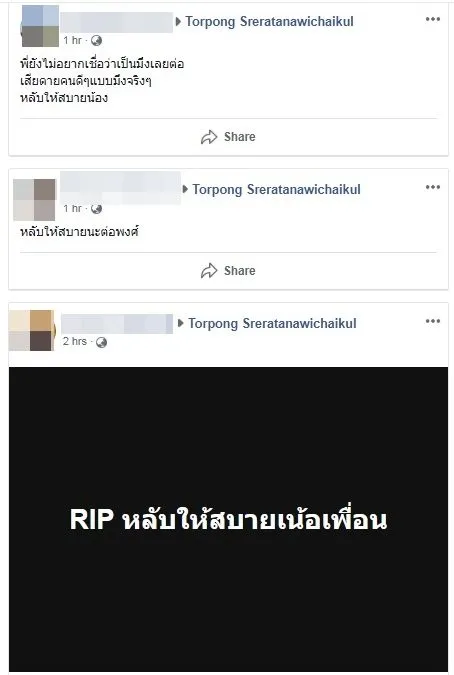Open Torpong Sreratanawichaikul link in third post

pyautogui.click(x=272, y=323)
